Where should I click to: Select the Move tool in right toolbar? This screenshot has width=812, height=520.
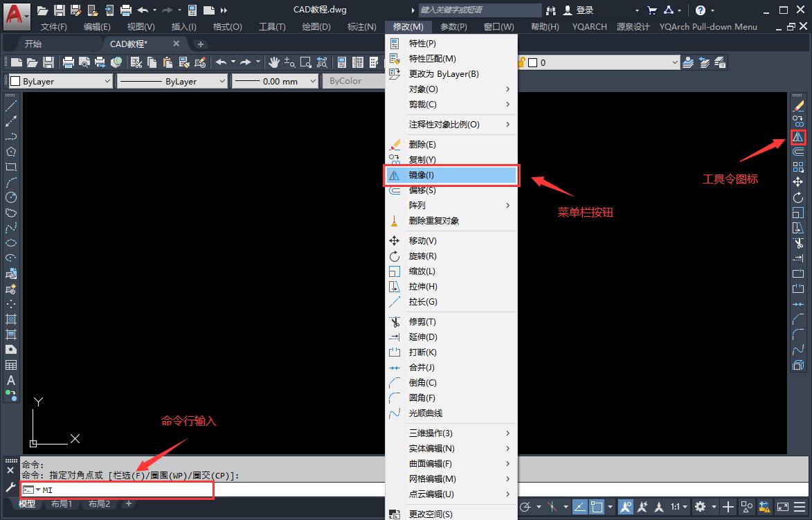coord(798,182)
